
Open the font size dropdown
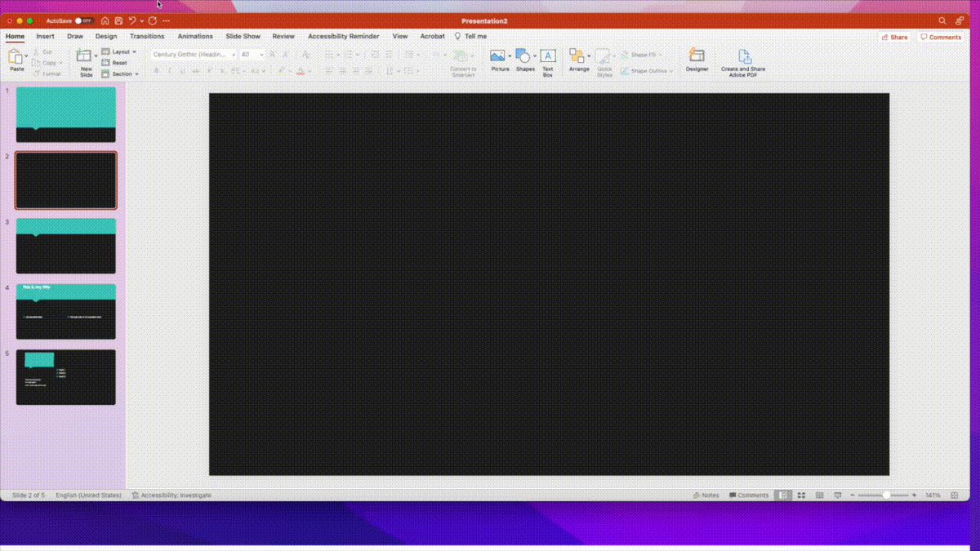point(261,56)
